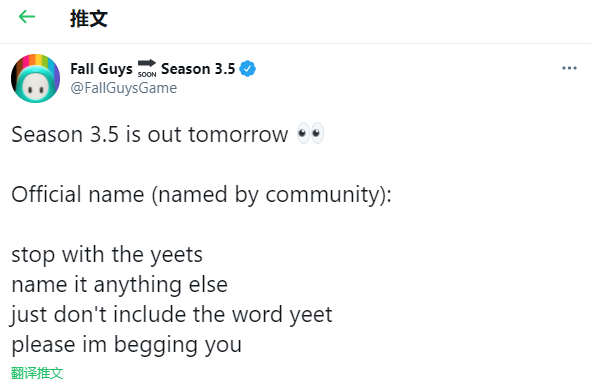The height and width of the screenshot is (387, 591).
Task: Click the word "community" in the tweet
Action: point(322,195)
